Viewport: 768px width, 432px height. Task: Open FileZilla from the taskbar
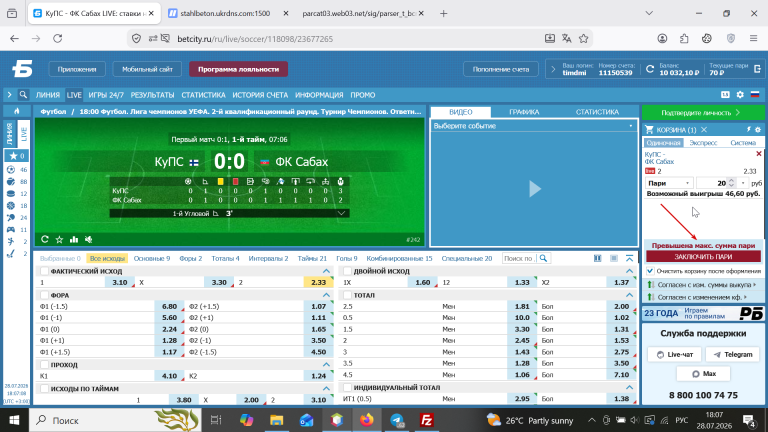point(427,420)
